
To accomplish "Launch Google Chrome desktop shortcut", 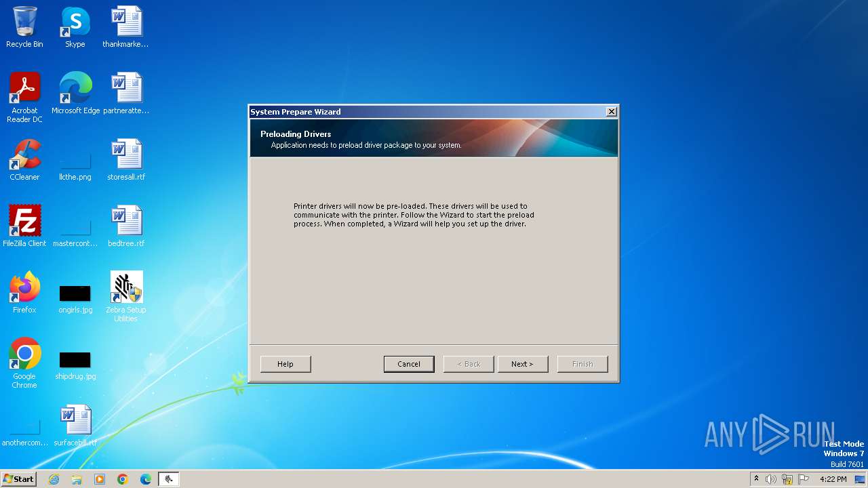I will pyautogui.click(x=24, y=363).
